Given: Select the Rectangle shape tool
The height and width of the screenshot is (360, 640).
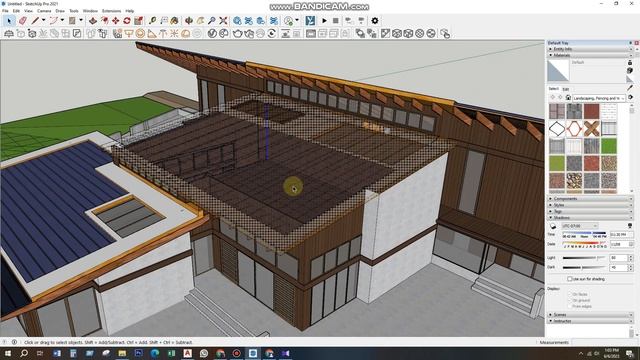Looking at the screenshot, I should (x=72, y=20).
